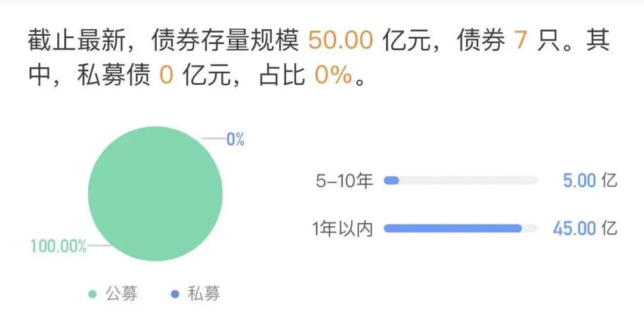
Task: Click the blue filled 1年以内 bar
Action: [x=452, y=228]
